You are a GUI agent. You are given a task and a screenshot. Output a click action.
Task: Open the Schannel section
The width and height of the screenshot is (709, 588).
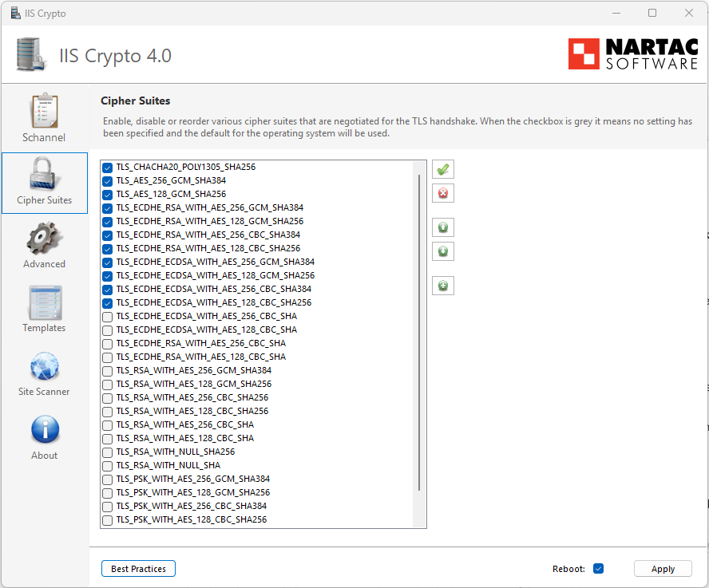[45, 117]
